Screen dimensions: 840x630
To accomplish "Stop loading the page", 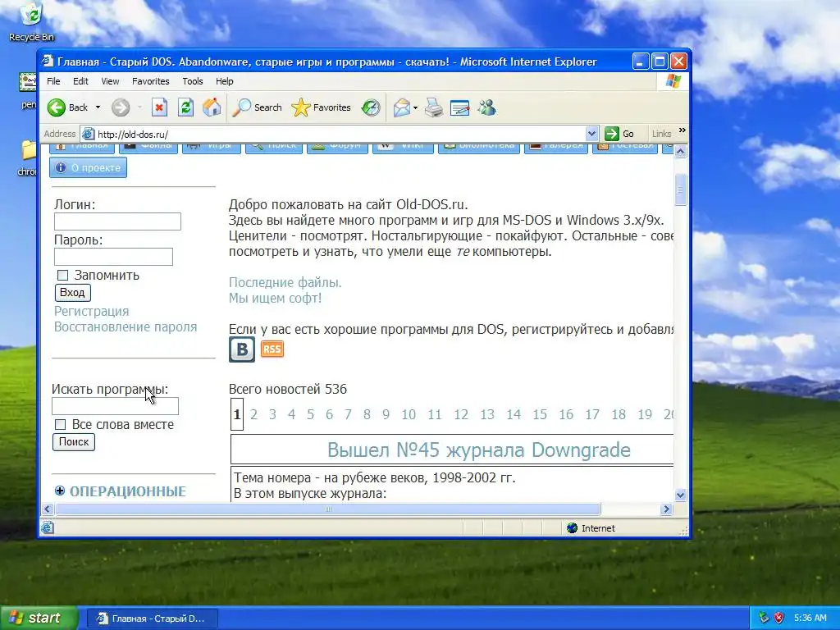I will point(159,107).
